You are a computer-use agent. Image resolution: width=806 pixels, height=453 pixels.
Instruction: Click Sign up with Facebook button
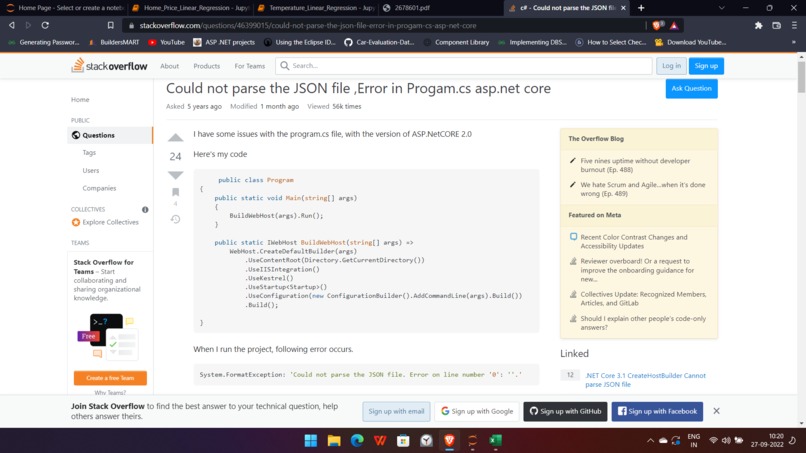point(657,411)
